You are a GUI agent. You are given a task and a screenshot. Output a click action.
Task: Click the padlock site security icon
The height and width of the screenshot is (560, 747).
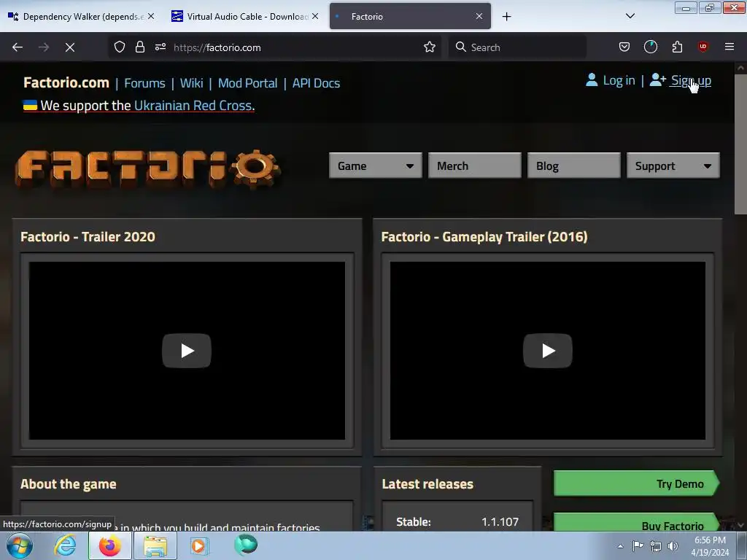coord(139,47)
